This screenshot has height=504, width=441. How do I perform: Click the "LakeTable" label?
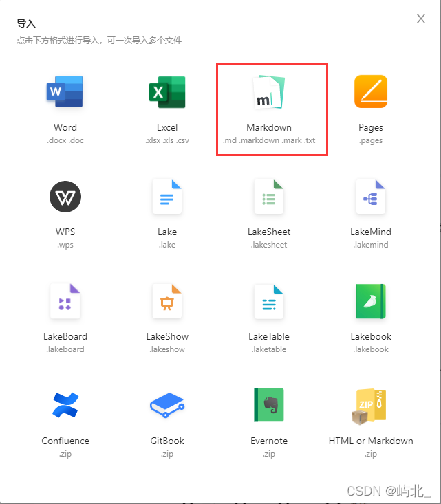point(269,336)
